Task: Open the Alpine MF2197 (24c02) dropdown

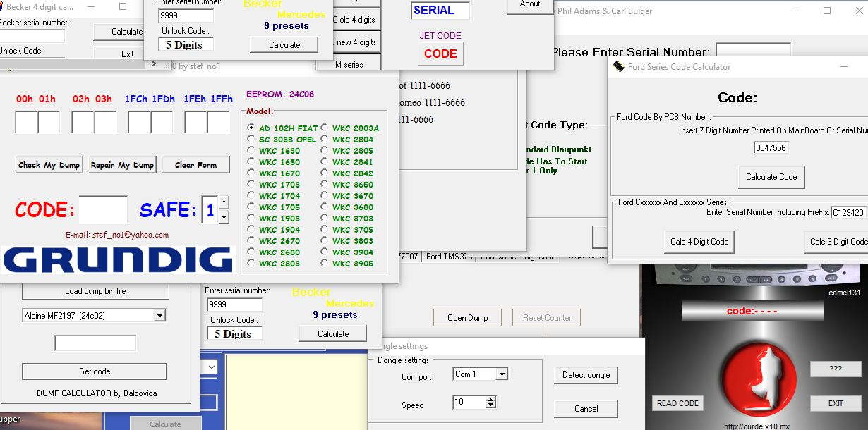Action: pos(159,315)
